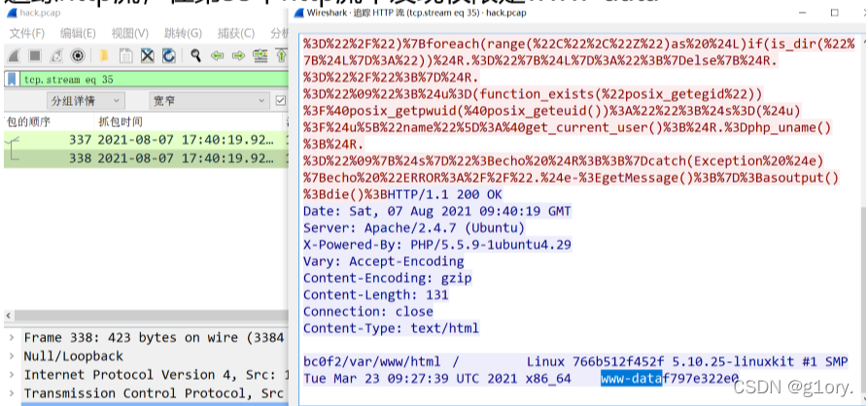Expand the Transmission Control Protocol row
868x406 pixels.
tap(12, 393)
